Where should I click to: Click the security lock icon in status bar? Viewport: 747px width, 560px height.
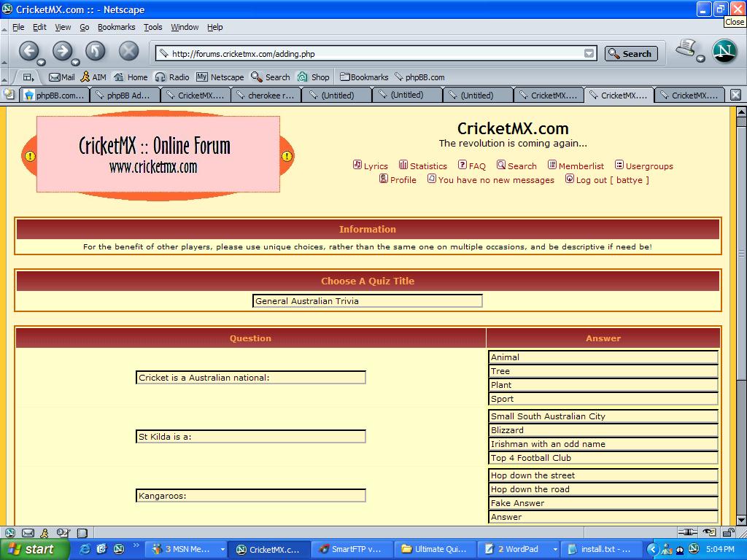point(728,532)
